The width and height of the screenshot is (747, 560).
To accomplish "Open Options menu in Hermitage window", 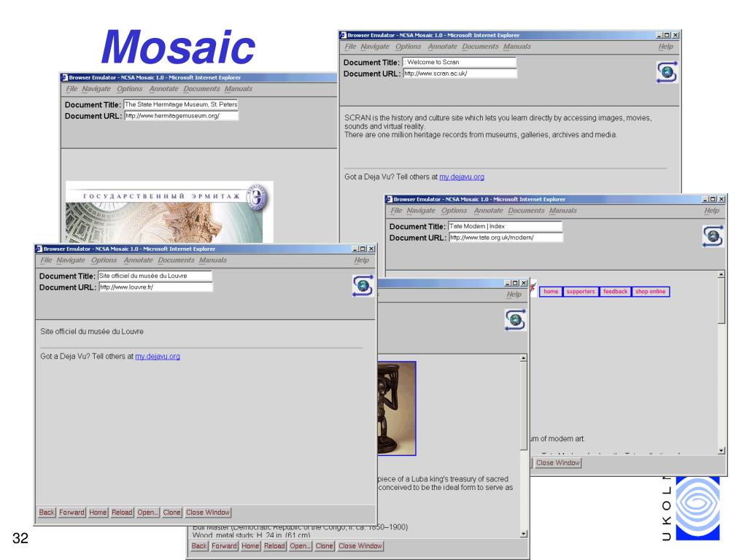I will [130, 88].
